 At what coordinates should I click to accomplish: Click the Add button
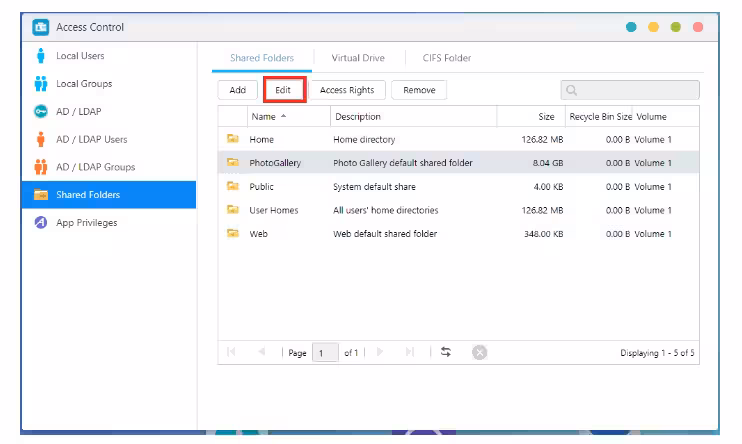238,90
